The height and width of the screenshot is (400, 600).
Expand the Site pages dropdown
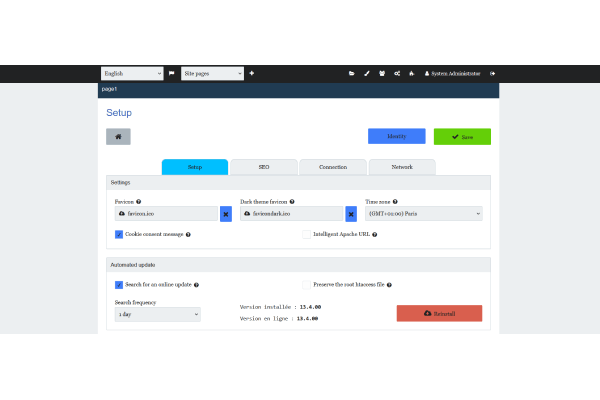click(x=212, y=73)
